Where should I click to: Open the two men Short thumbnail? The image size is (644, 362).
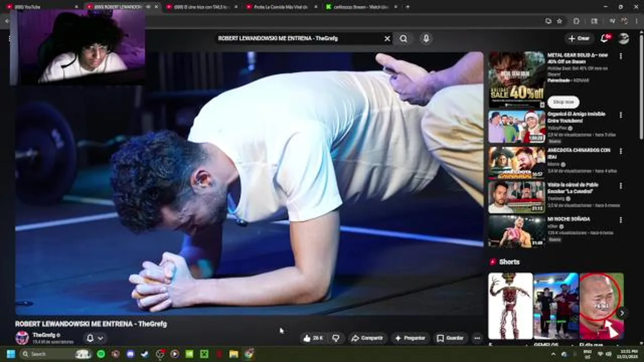tap(556, 306)
